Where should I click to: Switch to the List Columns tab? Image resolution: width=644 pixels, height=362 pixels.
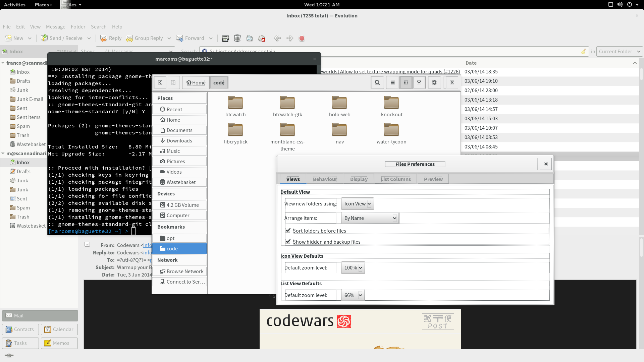pyautogui.click(x=396, y=179)
